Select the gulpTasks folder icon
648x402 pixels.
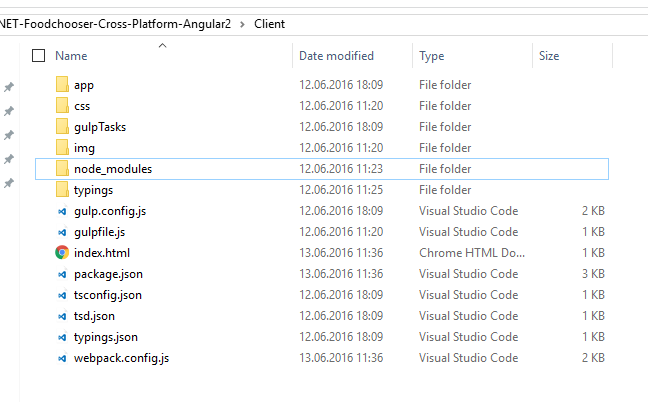(62, 126)
